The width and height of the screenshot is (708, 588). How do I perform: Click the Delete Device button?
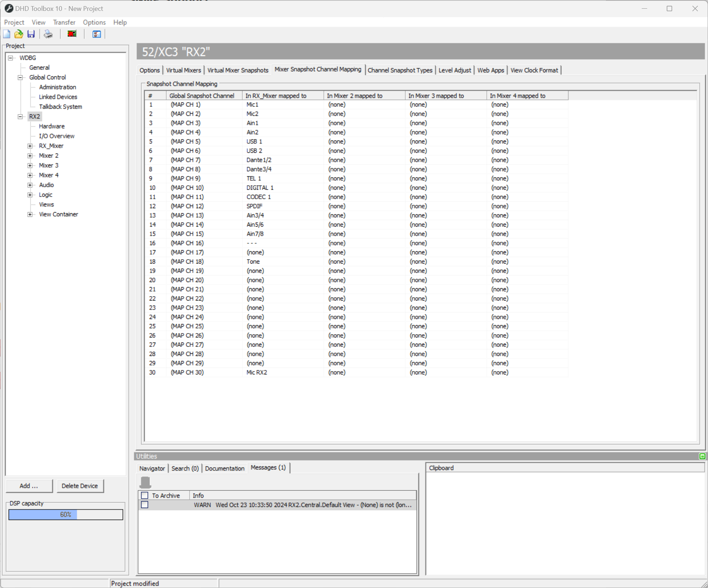(80, 486)
